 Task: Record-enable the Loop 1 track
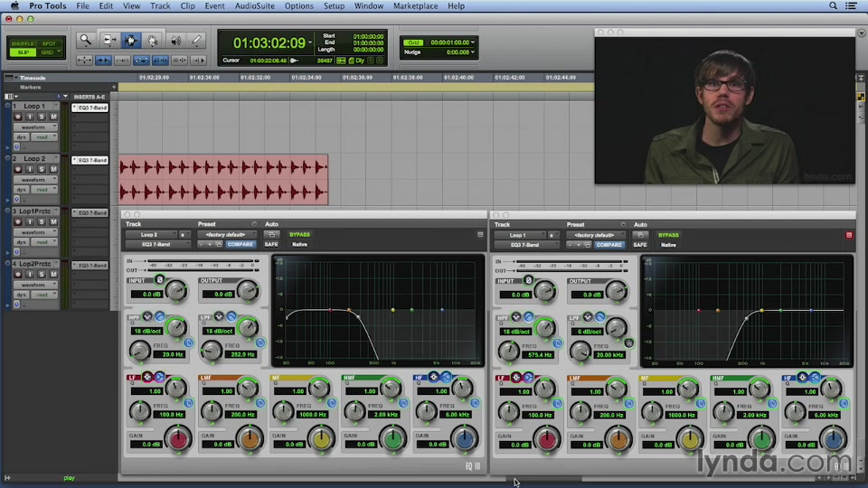18,117
